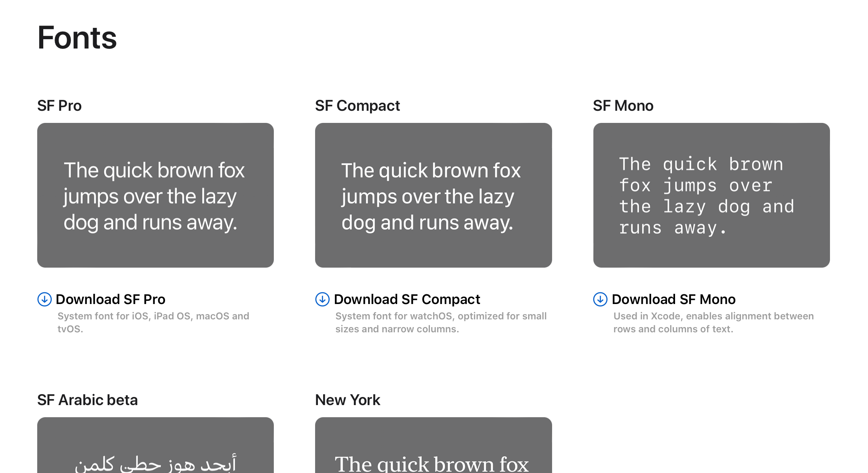Click the download arrow icon beside SF Pro
Screen dimensions: 868x473
pyautogui.click(x=44, y=300)
